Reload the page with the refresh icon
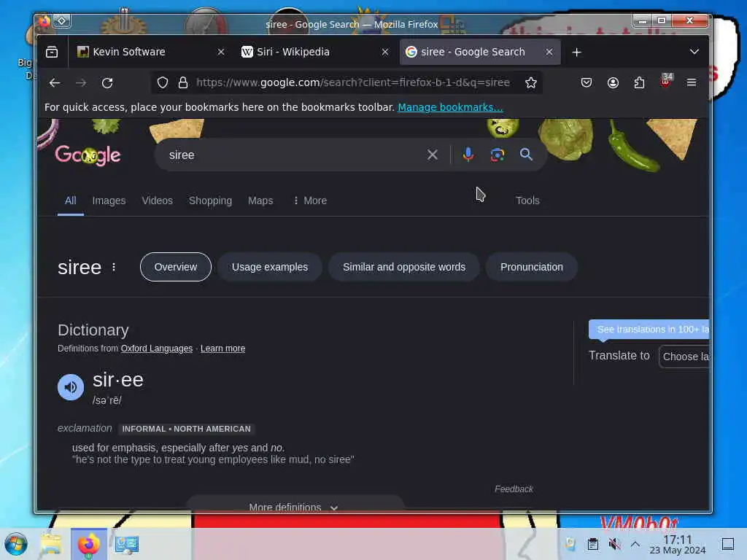Screen dimensions: 747x560 point(108,83)
